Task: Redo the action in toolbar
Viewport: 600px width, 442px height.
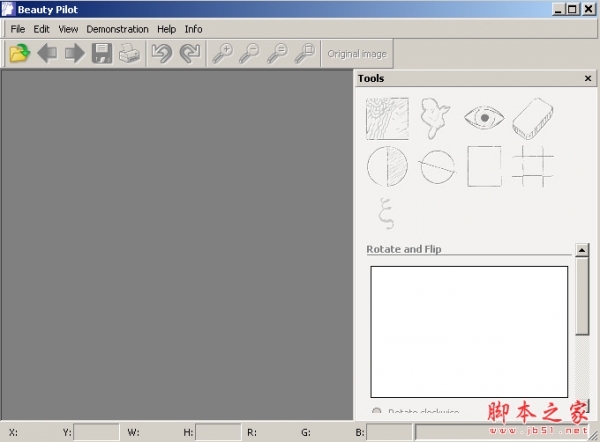Action: pos(190,53)
